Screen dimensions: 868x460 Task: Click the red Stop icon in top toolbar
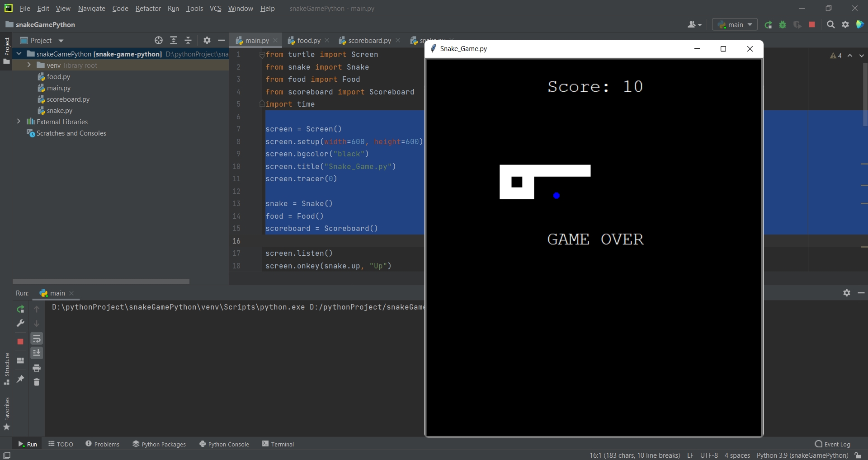812,25
